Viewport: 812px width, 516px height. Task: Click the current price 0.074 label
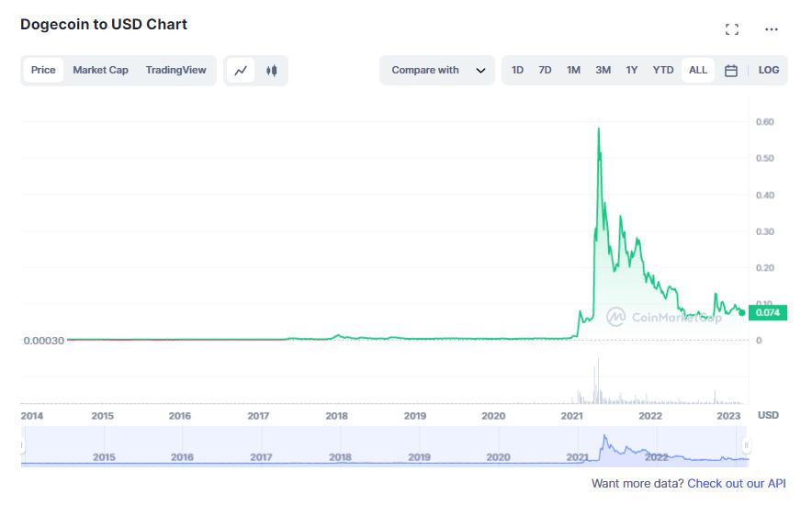click(768, 313)
